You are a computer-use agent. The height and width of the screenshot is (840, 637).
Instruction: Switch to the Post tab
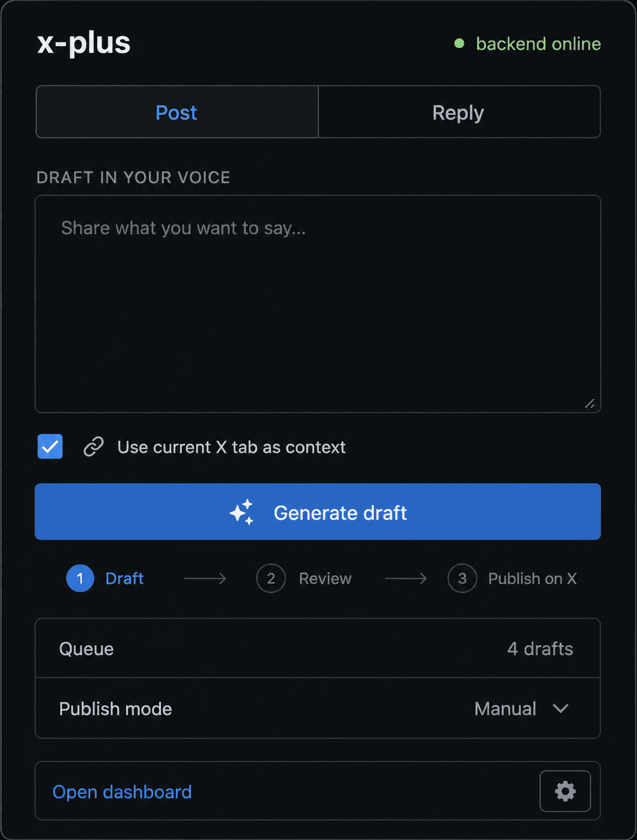(177, 112)
